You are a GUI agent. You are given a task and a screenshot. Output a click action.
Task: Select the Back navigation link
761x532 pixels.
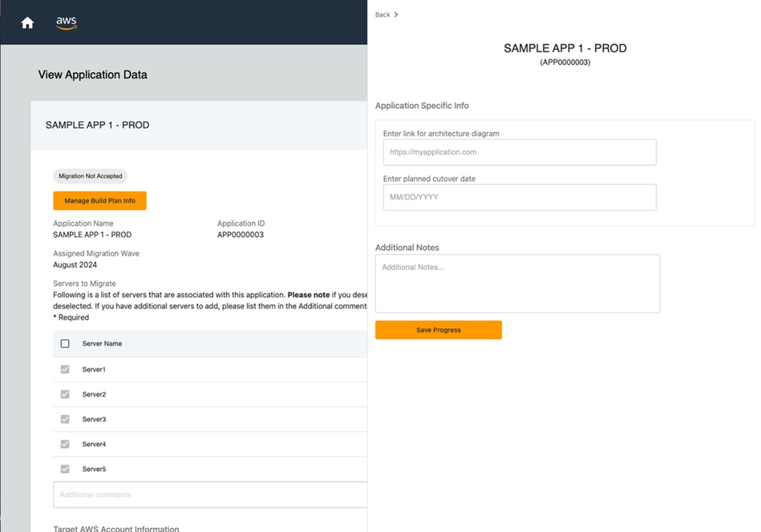[x=381, y=14]
